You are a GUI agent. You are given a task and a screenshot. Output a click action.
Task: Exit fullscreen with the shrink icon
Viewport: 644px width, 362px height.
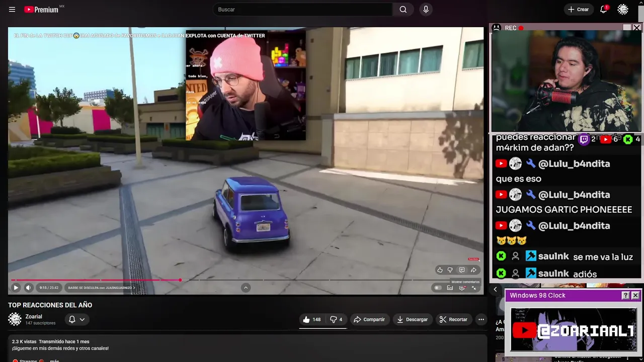coord(474,288)
